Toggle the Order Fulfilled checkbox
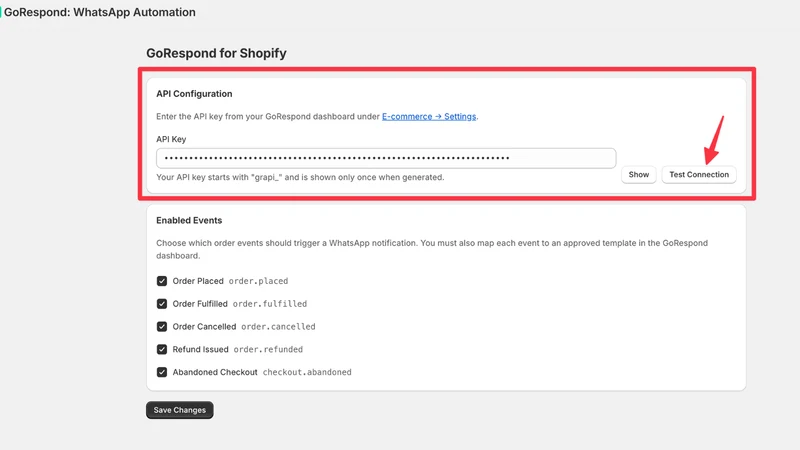The height and width of the screenshot is (450, 800). click(x=162, y=304)
